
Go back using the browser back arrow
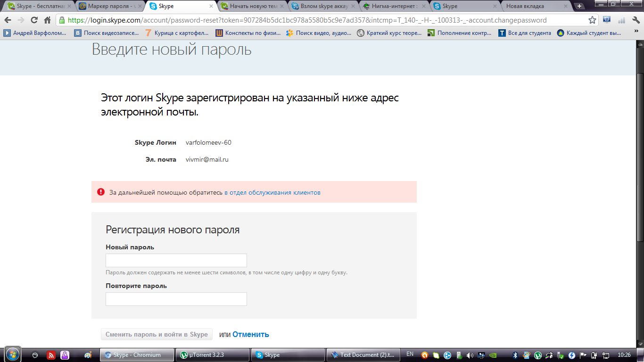[x=8, y=20]
